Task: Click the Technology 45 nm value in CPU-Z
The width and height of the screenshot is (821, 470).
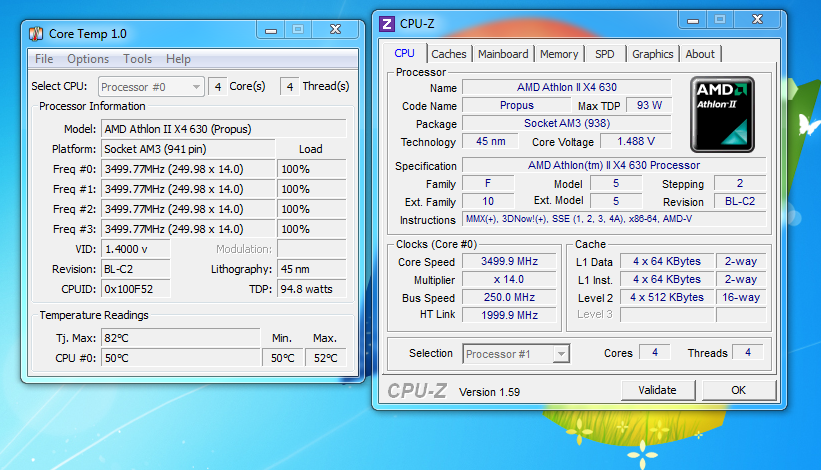Action: click(490, 141)
